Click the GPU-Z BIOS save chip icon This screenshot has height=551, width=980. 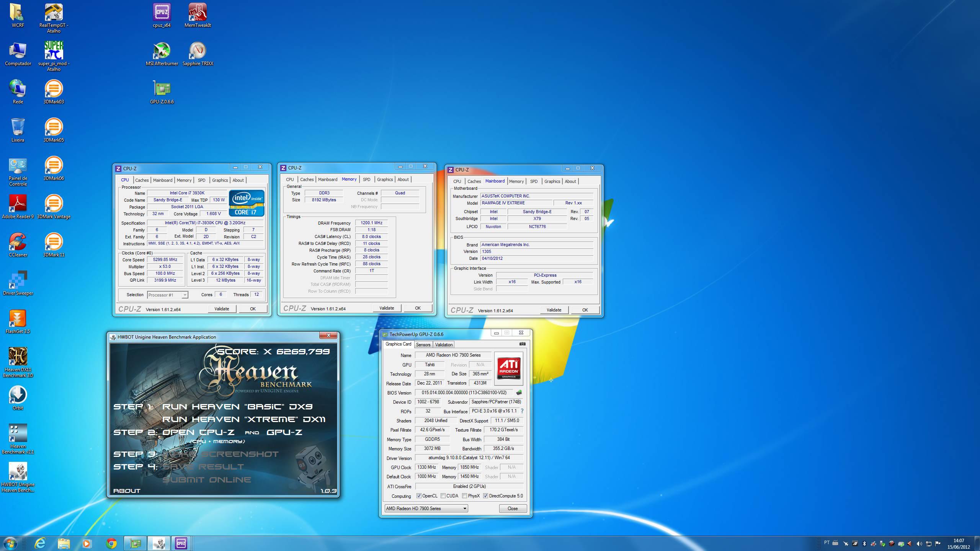click(519, 393)
